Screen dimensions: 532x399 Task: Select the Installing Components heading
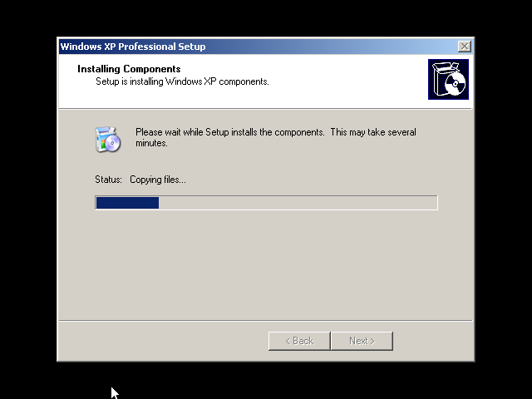coord(129,69)
